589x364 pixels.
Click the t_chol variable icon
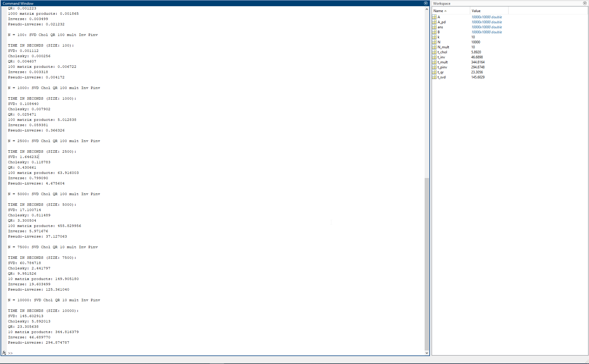coord(434,52)
